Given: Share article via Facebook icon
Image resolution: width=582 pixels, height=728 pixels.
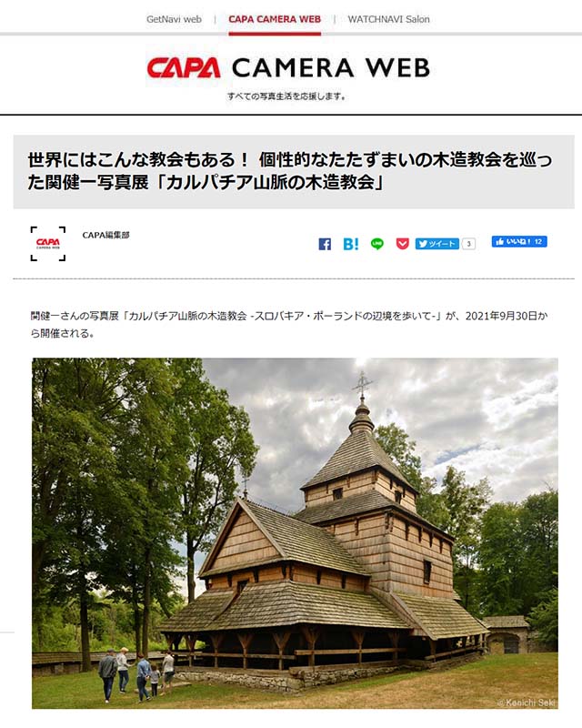Looking at the screenshot, I should pos(325,244).
